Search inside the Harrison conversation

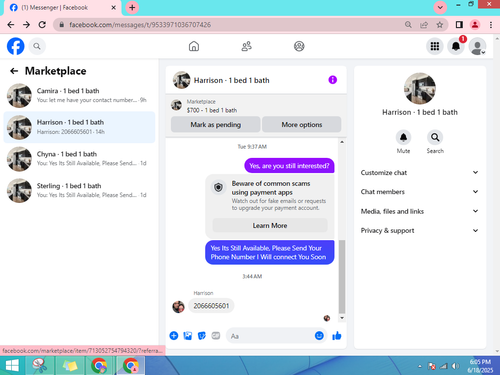point(435,137)
